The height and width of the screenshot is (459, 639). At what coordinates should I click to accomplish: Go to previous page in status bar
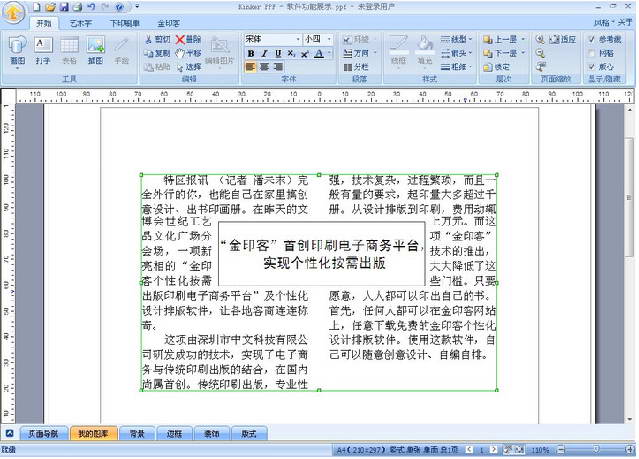click(469, 450)
